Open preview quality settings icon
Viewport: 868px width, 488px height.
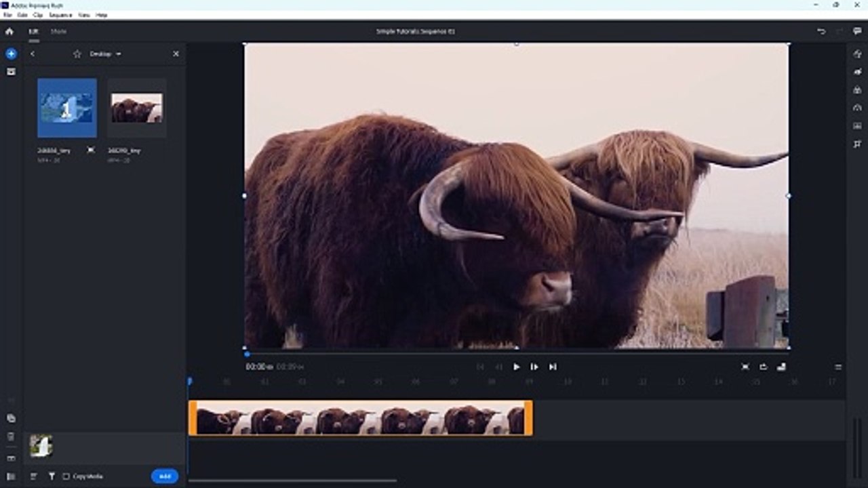click(x=781, y=367)
